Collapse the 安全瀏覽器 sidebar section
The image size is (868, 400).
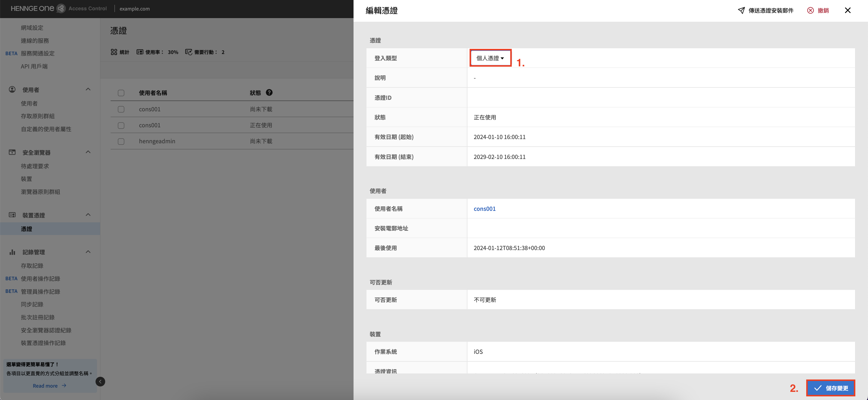(x=88, y=152)
